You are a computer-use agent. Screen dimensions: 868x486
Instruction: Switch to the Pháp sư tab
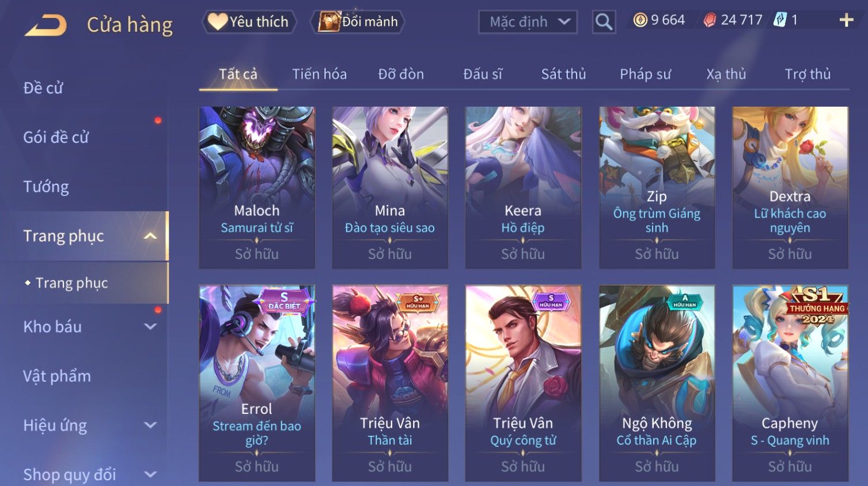tap(645, 74)
